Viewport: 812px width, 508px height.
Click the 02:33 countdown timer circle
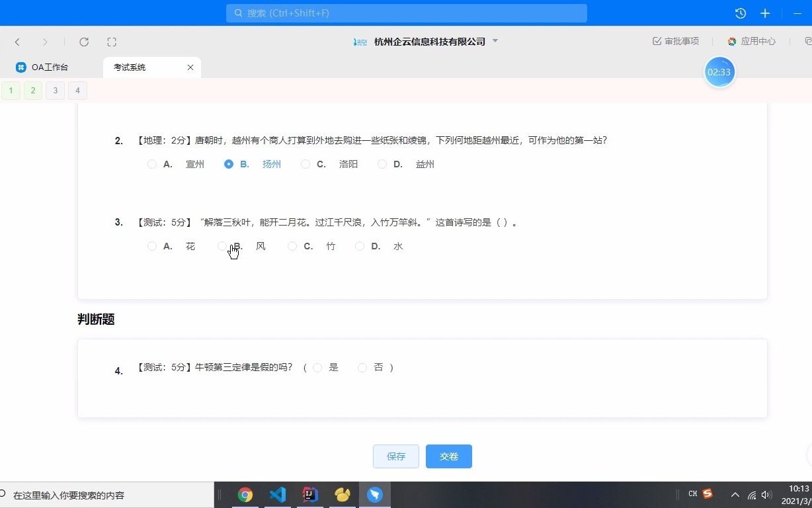click(x=719, y=71)
